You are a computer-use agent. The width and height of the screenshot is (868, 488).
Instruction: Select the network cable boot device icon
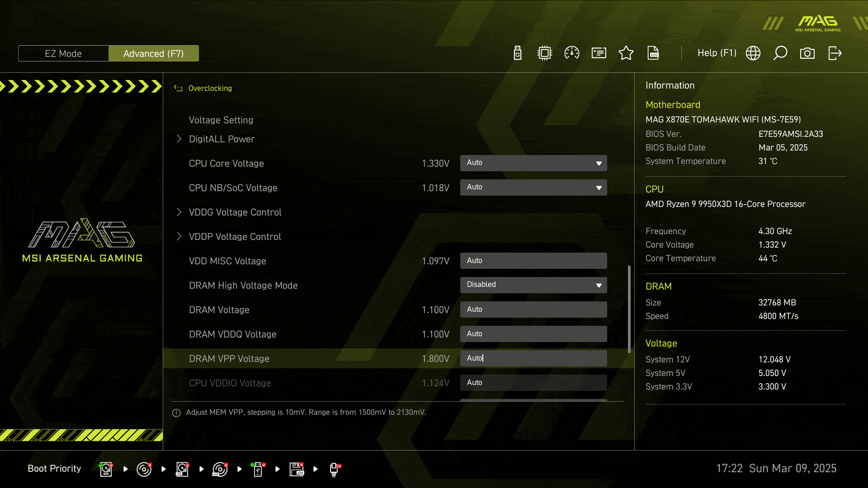pos(335,469)
